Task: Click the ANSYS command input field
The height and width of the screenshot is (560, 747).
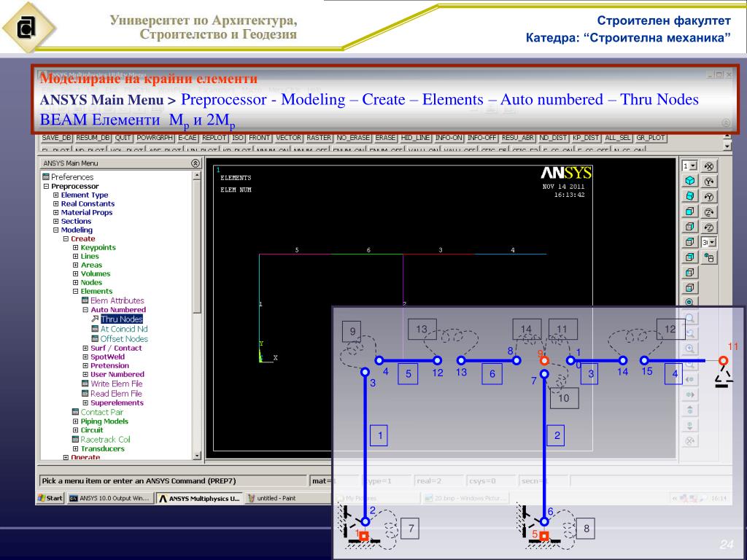Action: [172, 481]
